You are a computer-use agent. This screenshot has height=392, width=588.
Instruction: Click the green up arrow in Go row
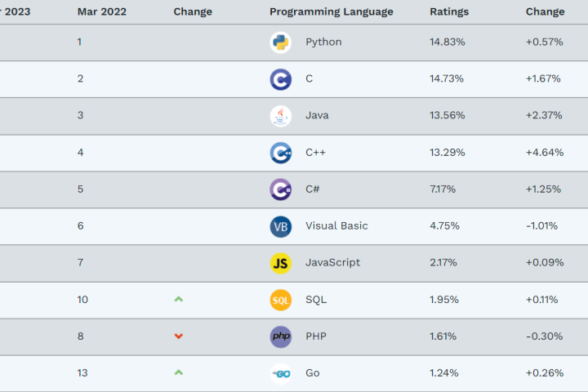pos(178,373)
